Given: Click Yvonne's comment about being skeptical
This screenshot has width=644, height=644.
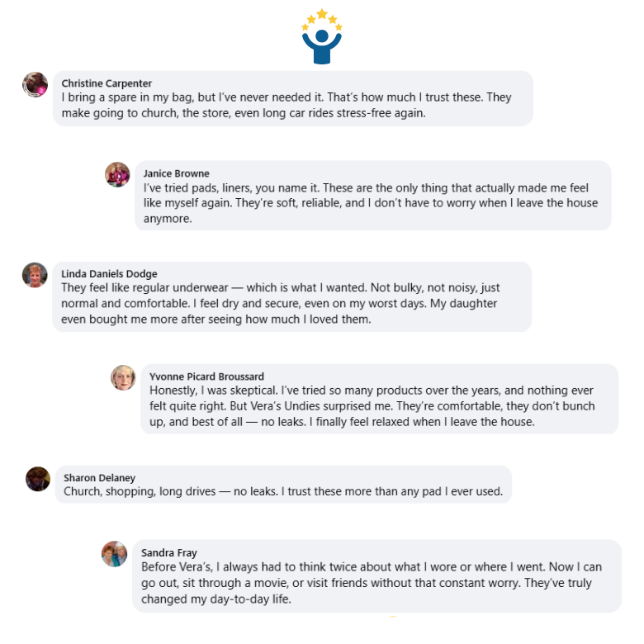Looking at the screenshot, I should point(372,406).
